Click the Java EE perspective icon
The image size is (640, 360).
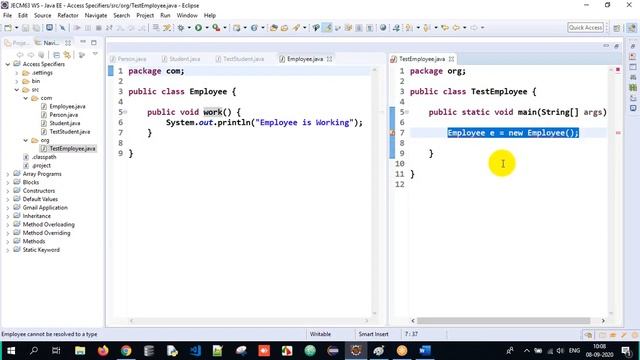point(632,28)
